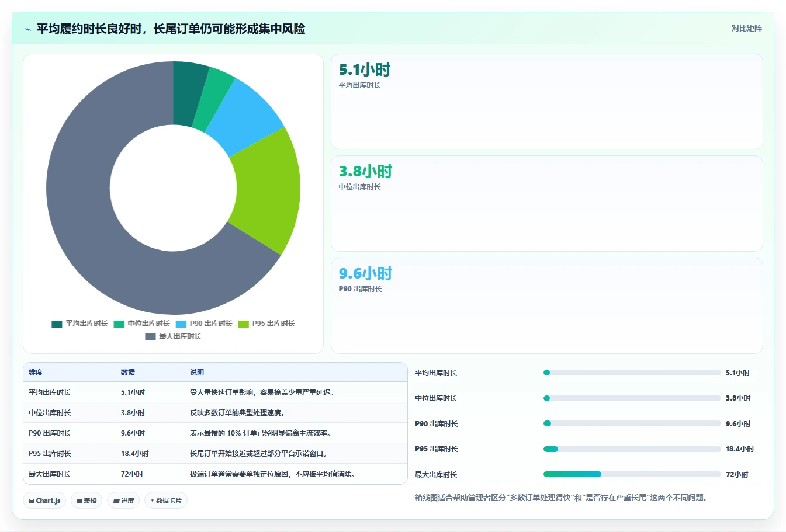Image resolution: width=786 pixels, height=532 pixels.
Task: Open the 3.8小时 中位出库时长 card
Action: pyautogui.click(x=546, y=203)
